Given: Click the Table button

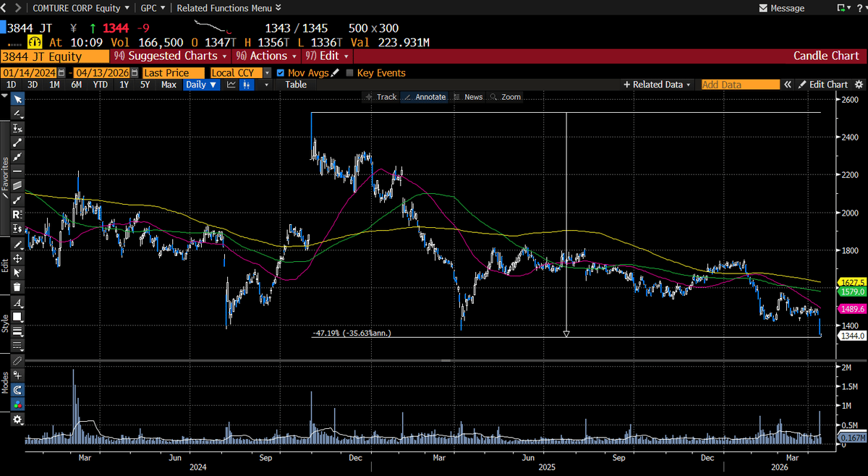Looking at the screenshot, I should click(x=294, y=85).
